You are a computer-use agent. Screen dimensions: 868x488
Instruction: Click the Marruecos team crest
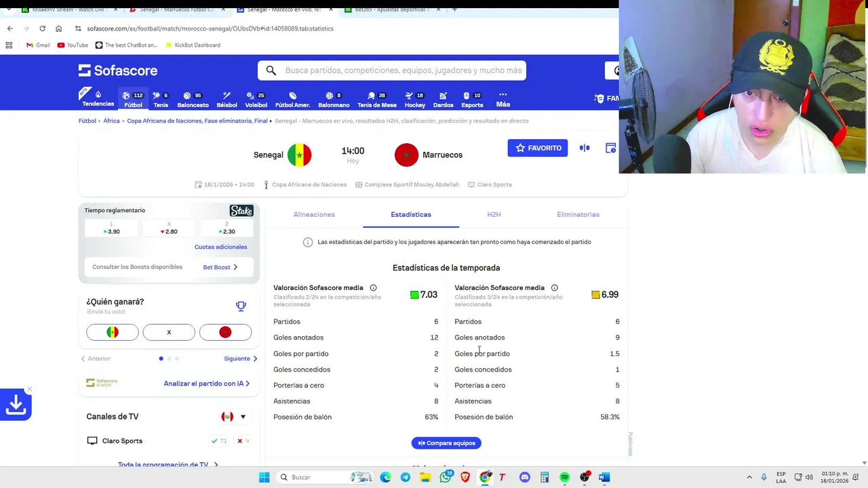click(406, 155)
